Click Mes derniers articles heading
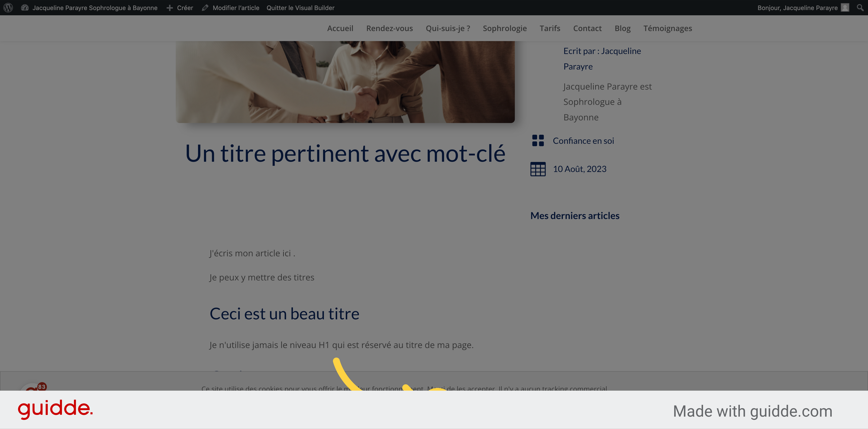 (x=575, y=216)
